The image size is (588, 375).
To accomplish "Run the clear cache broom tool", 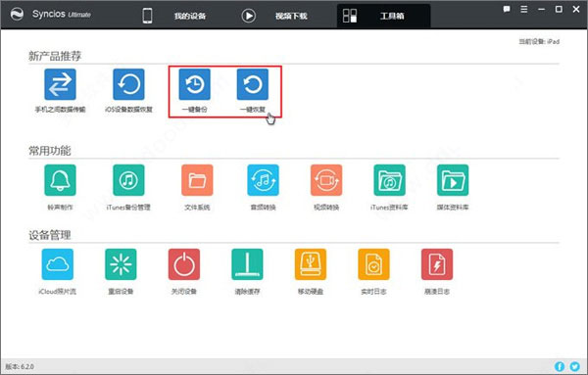I will [247, 264].
